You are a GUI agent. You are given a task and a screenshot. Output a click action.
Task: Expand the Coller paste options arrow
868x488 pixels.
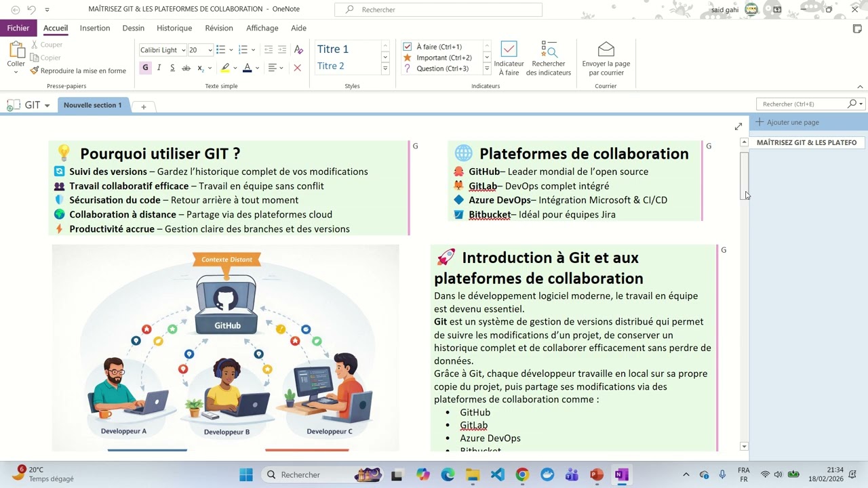(x=16, y=71)
